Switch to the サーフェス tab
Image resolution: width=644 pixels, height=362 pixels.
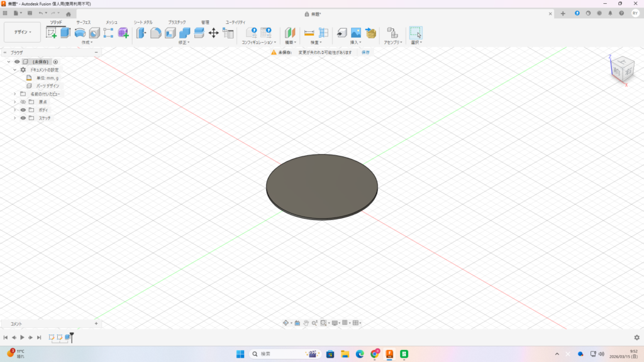tap(84, 22)
